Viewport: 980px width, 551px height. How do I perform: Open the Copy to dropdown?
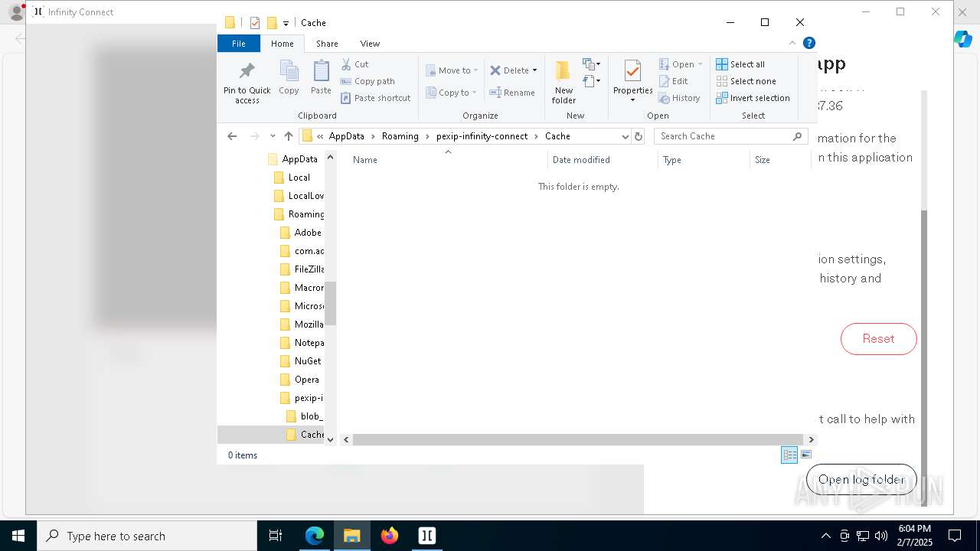tap(452, 93)
